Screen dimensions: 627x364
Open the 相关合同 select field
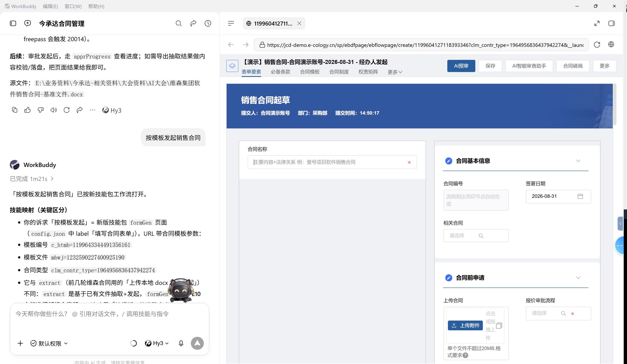coord(476,235)
